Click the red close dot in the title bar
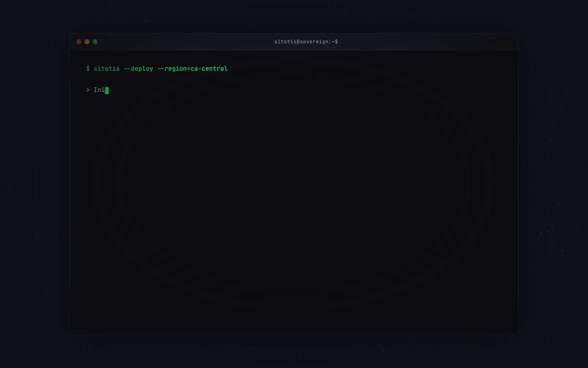The width and height of the screenshot is (588, 368). pos(79,42)
